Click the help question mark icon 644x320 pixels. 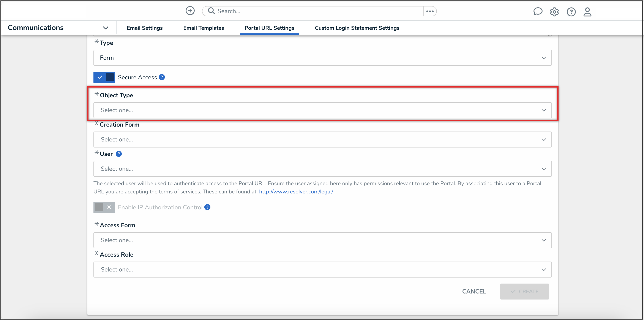571,12
